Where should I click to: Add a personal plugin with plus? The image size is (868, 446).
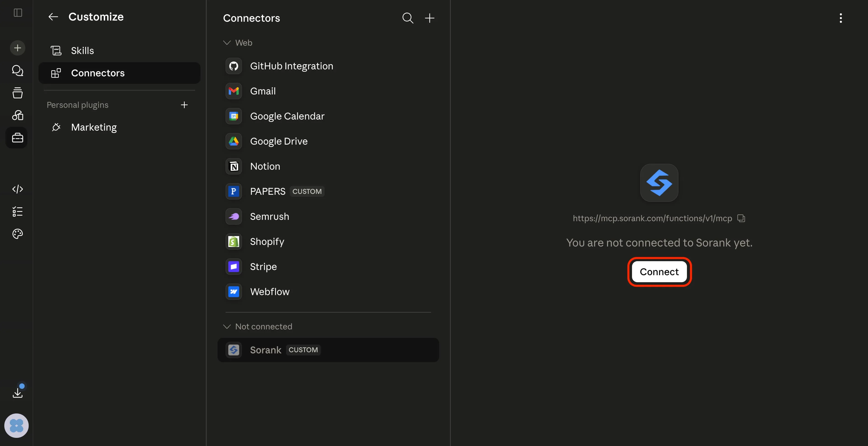[x=184, y=105]
